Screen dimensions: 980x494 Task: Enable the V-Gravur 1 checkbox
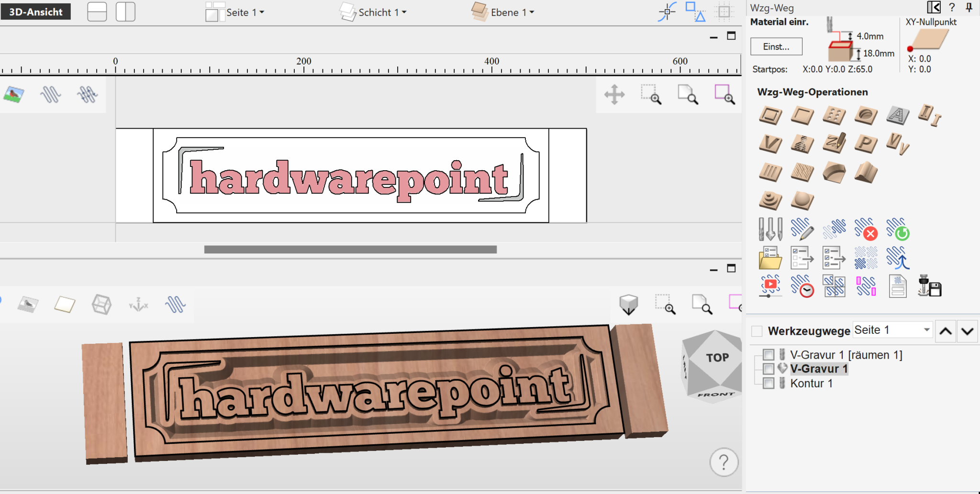(x=769, y=369)
